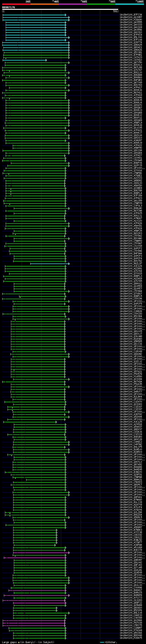Pick the UniRef100_C6TH10 hit name
Image resolution: width=146 pixels, height=644 pixels.
tap(131, 60)
